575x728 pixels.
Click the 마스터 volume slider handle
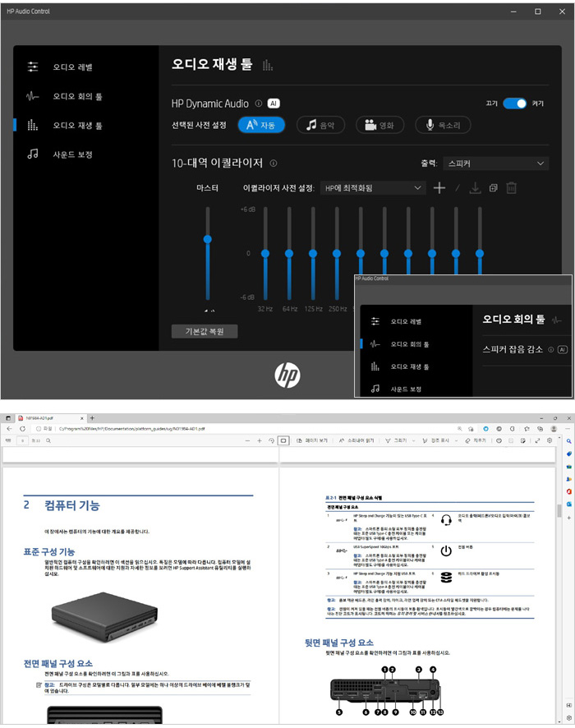pos(208,239)
